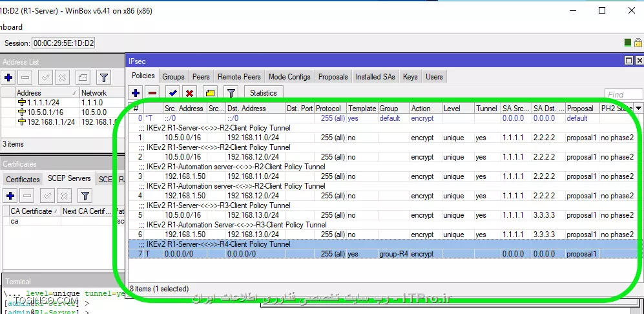This screenshot has height=314, width=644.
Task: Click group-R4 cell in policy 7
Action: coord(393,254)
